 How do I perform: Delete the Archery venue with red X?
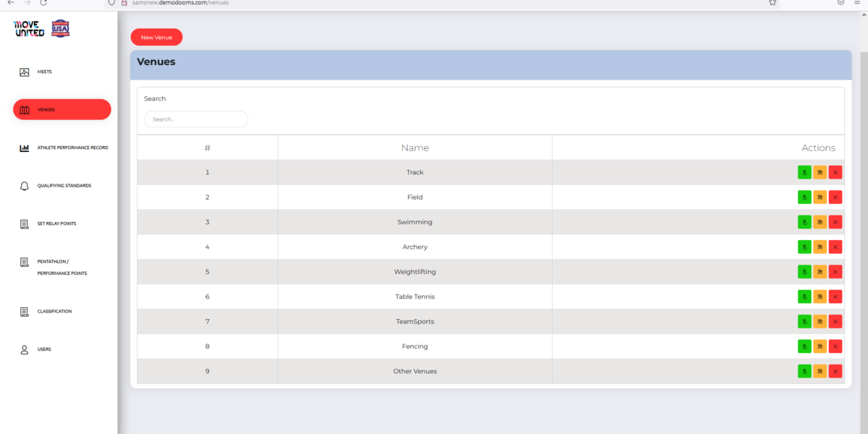(835, 247)
